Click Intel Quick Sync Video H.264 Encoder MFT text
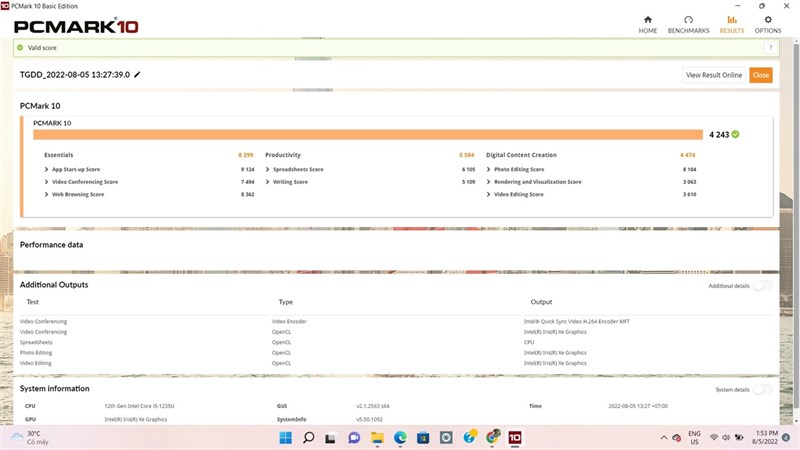This screenshot has width=800, height=450. [x=577, y=321]
